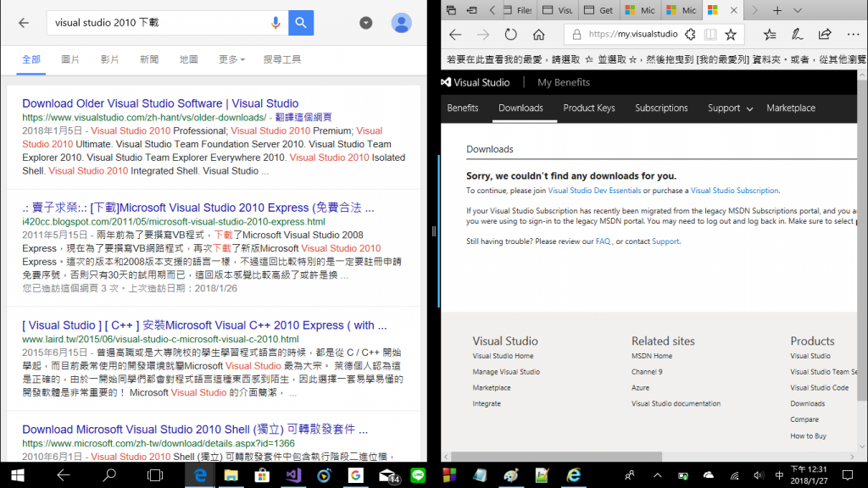Click the Google back arrow icon
The width and height of the screenshot is (868, 488).
point(23,23)
